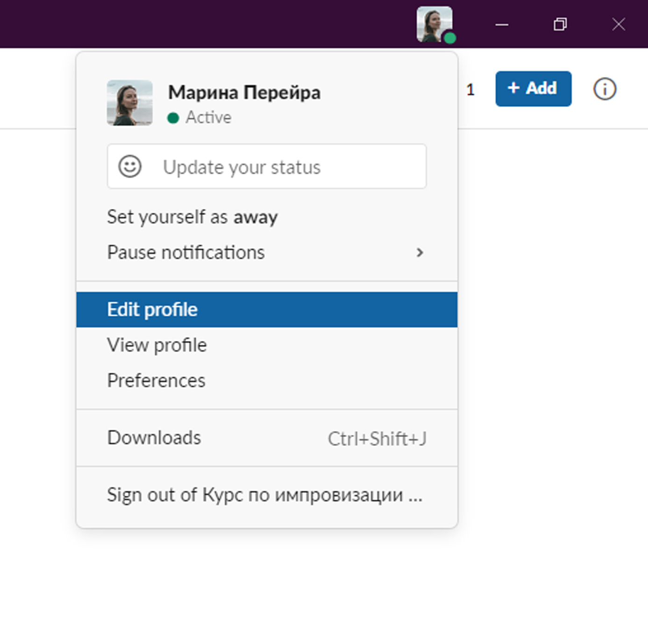The height and width of the screenshot is (644, 648).
Task: Expand the chevron arrow beside Pause notifications
Action: point(420,253)
